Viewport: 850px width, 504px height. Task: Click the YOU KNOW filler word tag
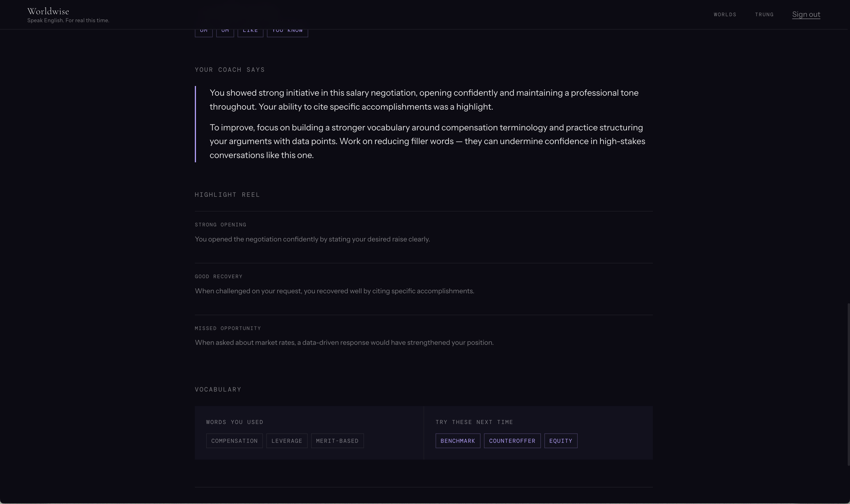(287, 33)
